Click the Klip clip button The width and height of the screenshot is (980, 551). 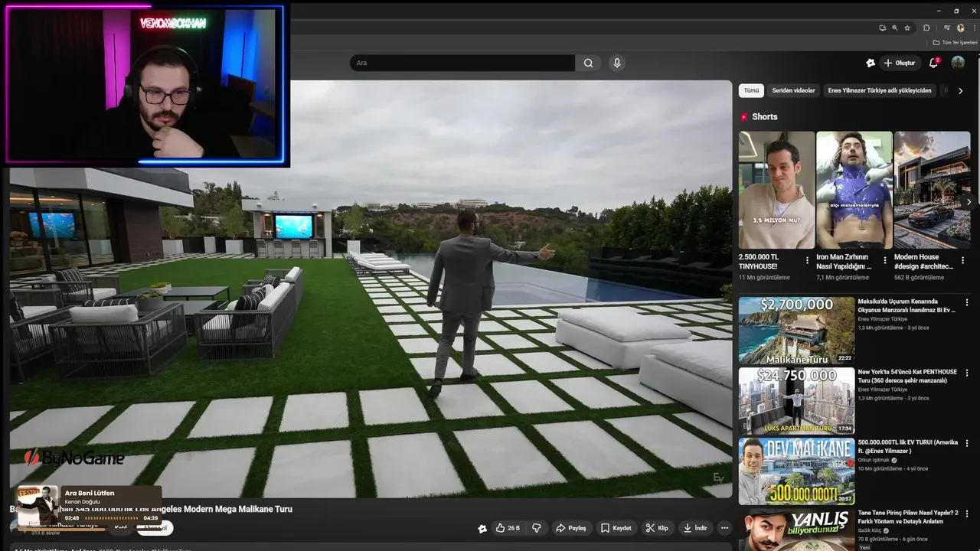click(657, 528)
